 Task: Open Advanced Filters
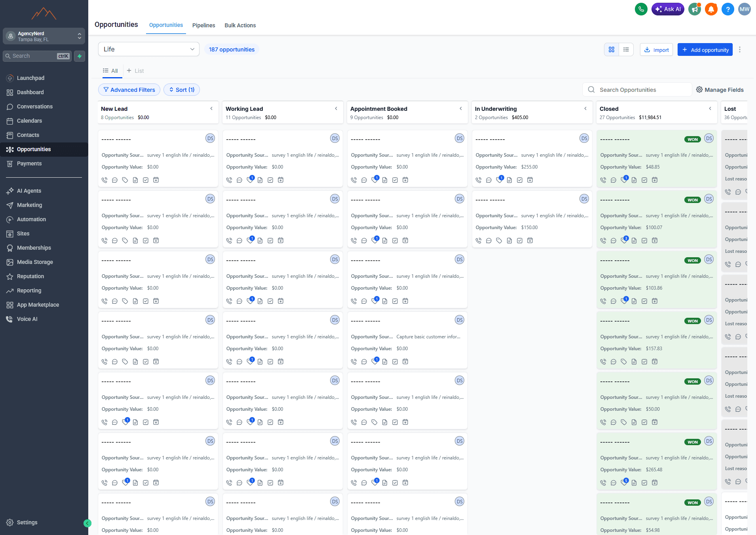pos(129,90)
